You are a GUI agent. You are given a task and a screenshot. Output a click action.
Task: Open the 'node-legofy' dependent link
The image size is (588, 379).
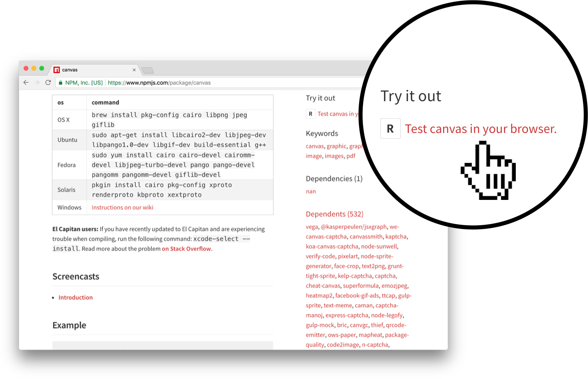tap(387, 315)
